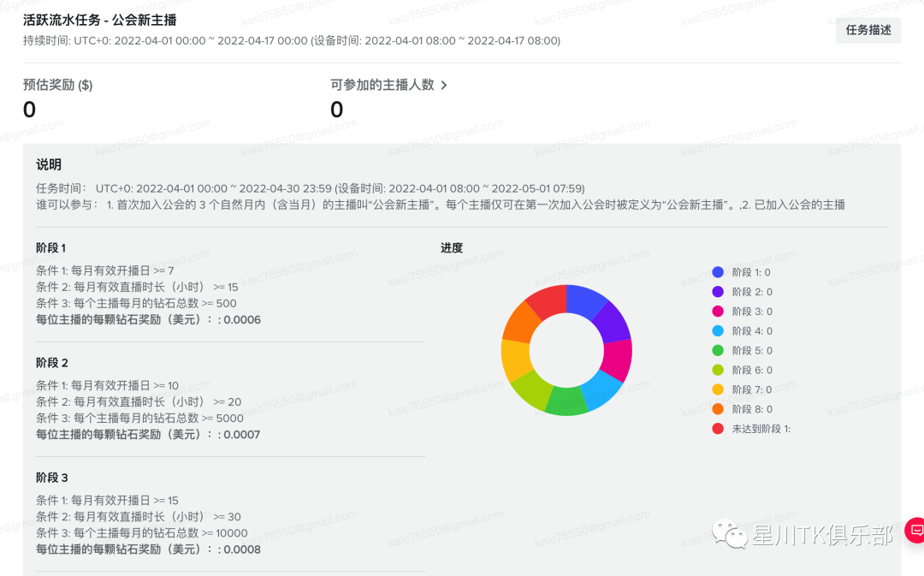Click the center of the 进度 donut chart

coord(566,351)
